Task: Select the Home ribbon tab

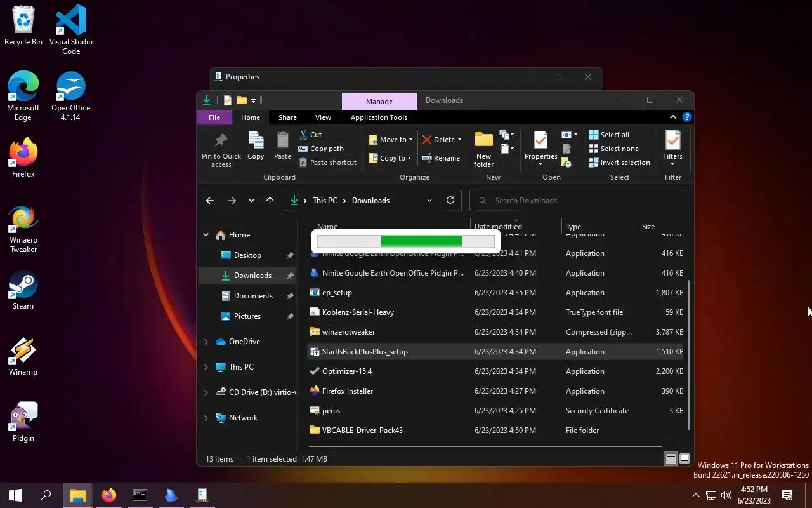Action: point(251,117)
